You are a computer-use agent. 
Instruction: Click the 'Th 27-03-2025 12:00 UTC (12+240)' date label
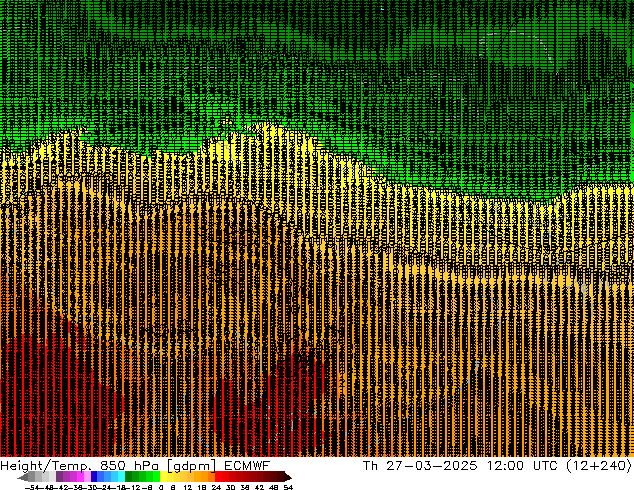(x=497, y=466)
